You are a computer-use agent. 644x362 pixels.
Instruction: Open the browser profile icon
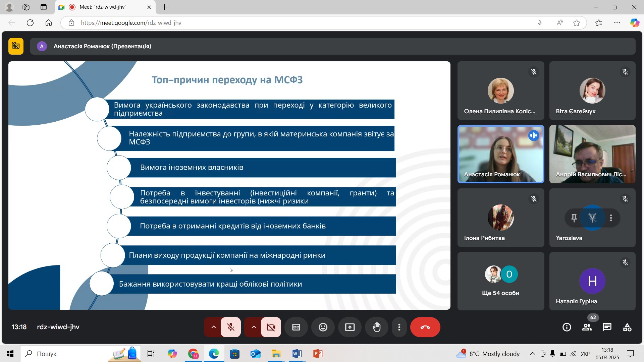(9, 7)
